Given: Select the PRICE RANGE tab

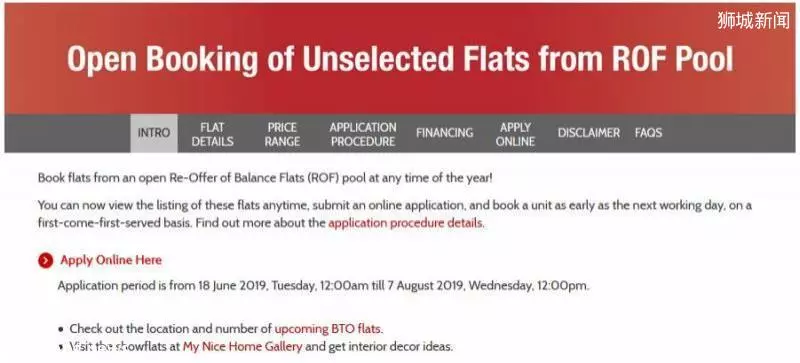Looking at the screenshot, I should (282, 134).
